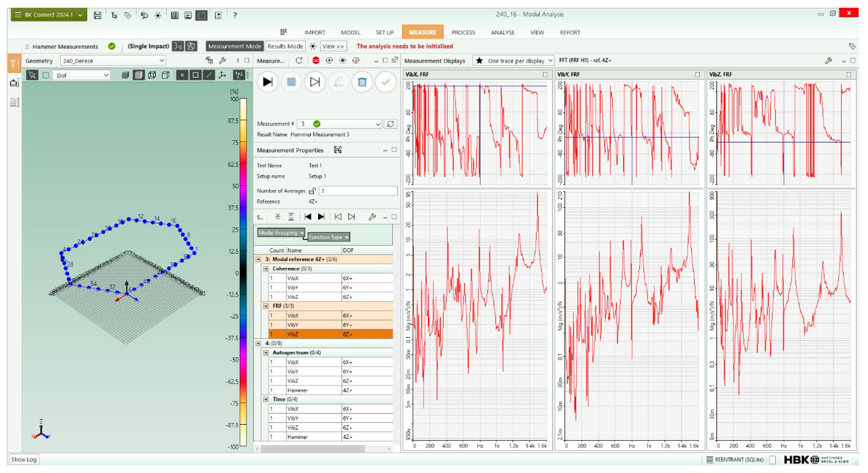The image size is (868, 473).
Task: Open the PROCESS ribbon tab
Action: click(x=463, y=32)
